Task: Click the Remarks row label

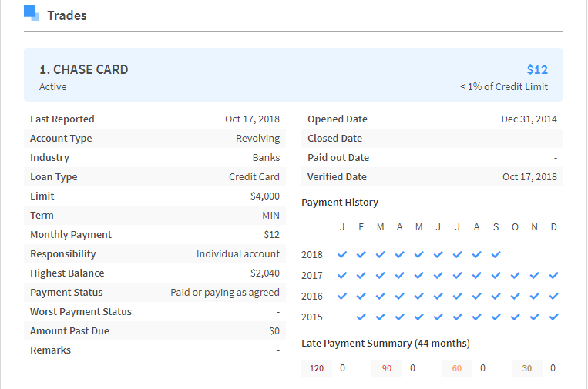Action: pos(51,350)
